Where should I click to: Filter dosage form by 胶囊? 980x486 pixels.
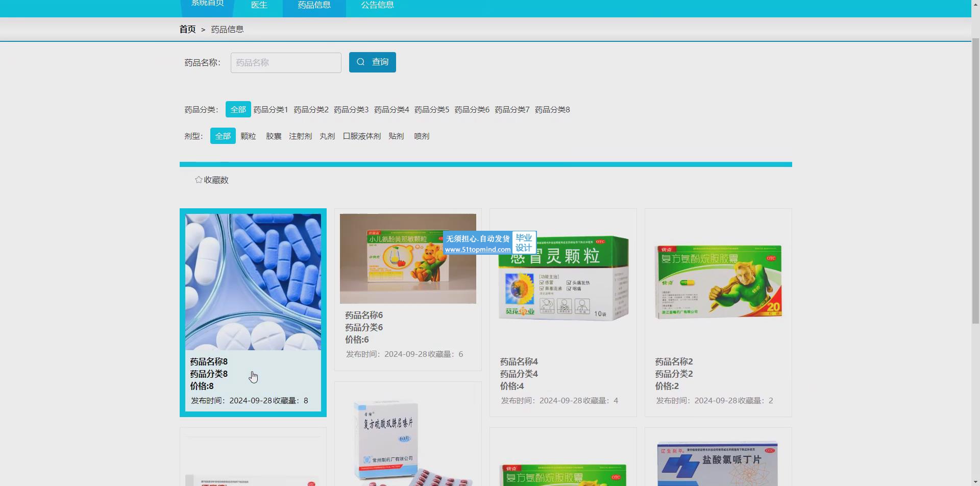273,136
